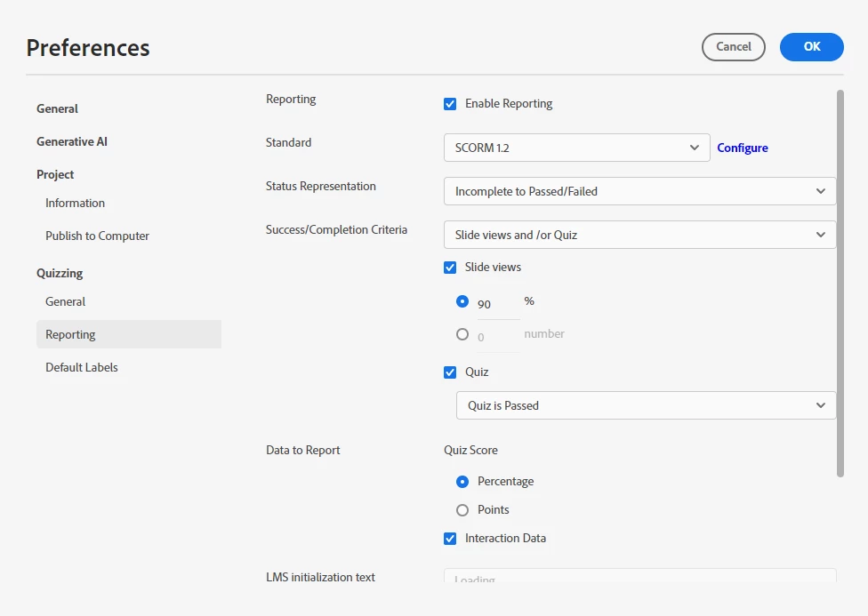Click the Cancel button
The width and height of the screenshot is (868, 616).
[733, 47]
